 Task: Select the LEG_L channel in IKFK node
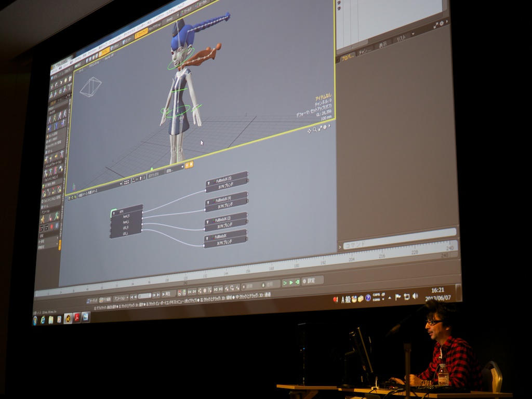pyautogui.click(x=125, y=233)
